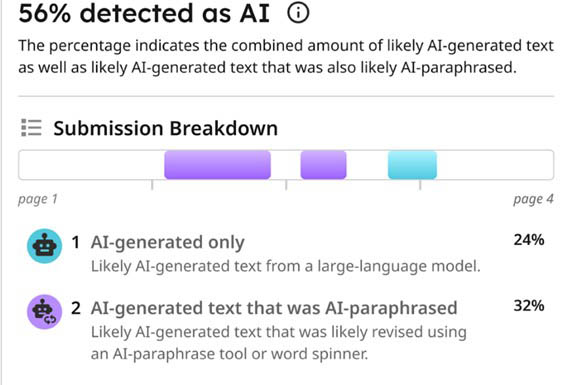Click the third tick mark under breakdown bar
The width and height of the screenshot is (581, 385).
pyautogui.click(x=420, y=185)
